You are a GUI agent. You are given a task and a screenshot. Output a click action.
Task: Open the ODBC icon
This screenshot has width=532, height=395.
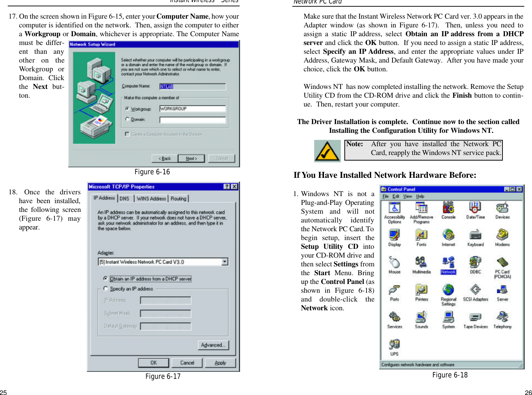click(475, 265)
